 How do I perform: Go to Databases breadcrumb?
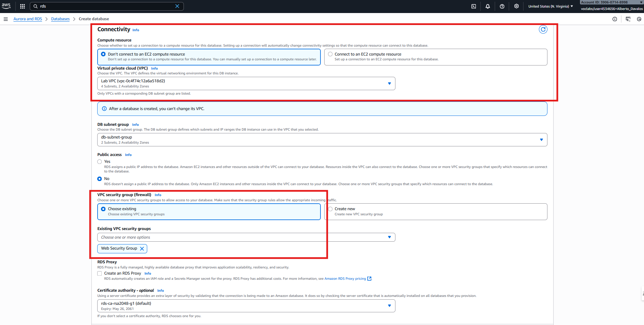60,19
